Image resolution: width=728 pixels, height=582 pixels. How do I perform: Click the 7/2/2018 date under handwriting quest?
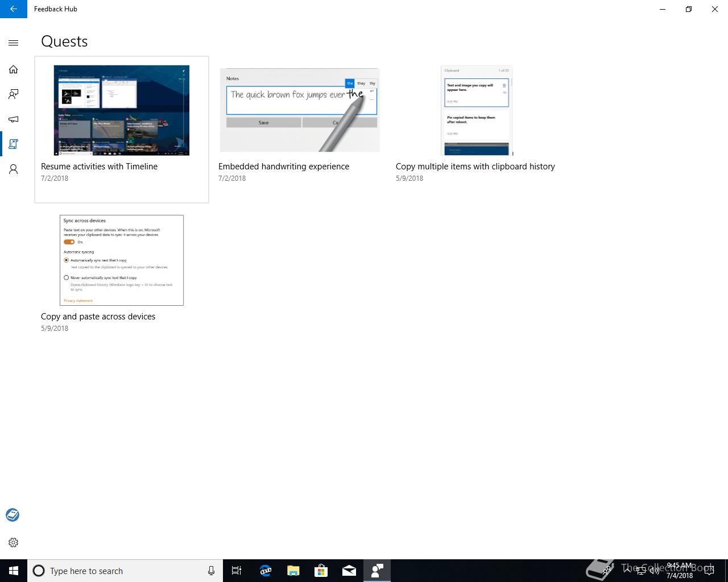point(232,178)
